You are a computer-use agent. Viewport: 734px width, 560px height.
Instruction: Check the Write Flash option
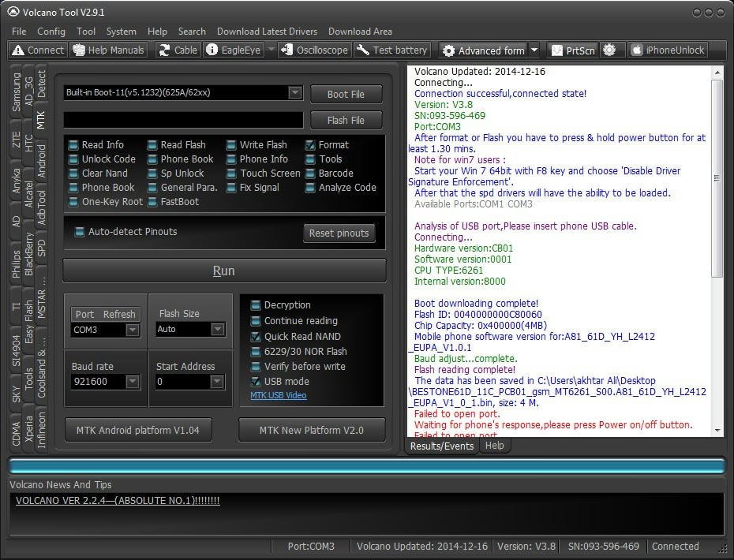coord(231,145)
